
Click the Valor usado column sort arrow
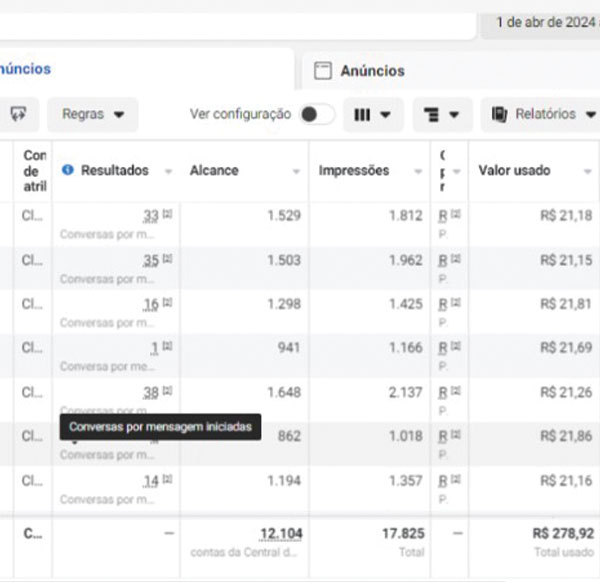click(x=587, y=171)
